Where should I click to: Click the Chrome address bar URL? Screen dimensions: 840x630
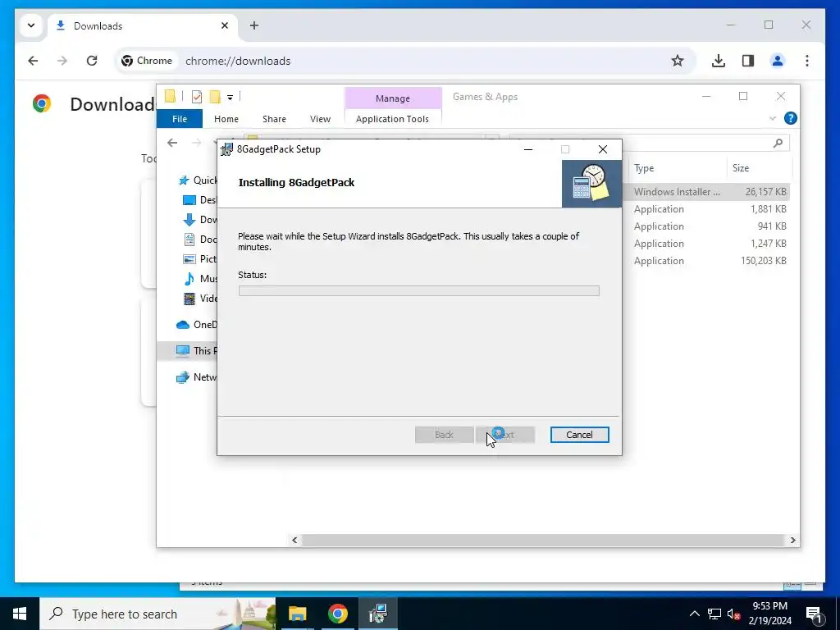coord(238,61)
